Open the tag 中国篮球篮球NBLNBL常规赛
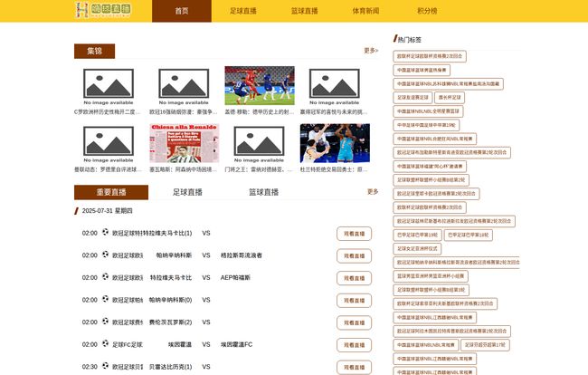588x375 pixels. pos(426,345)
